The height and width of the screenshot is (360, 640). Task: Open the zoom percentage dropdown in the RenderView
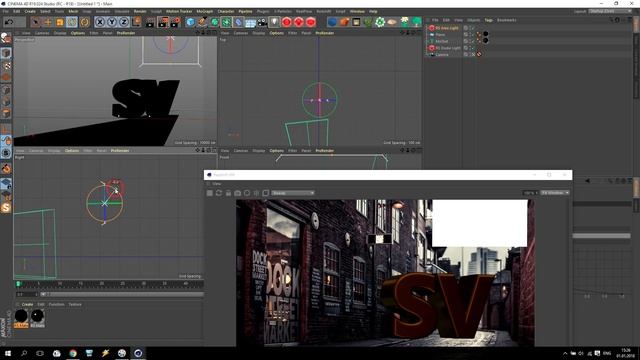click(530, 193)
